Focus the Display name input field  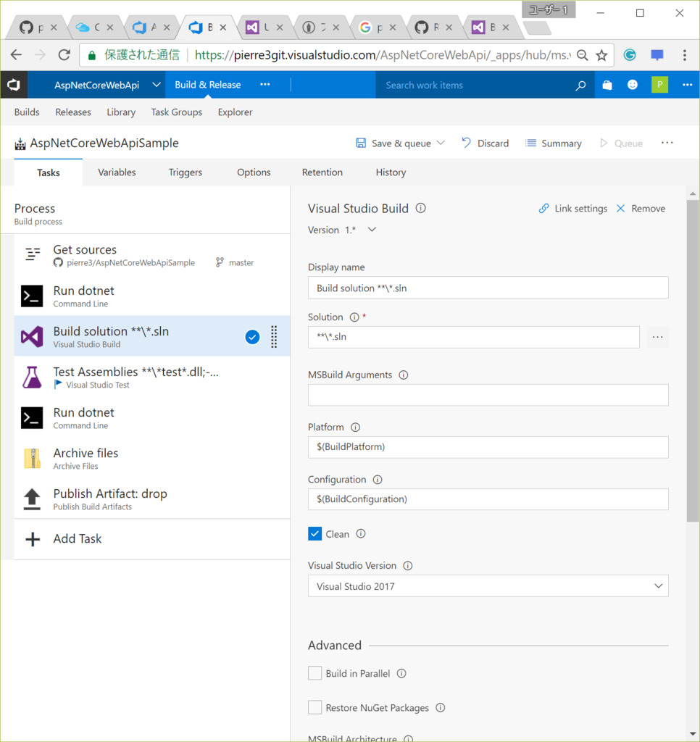[x=488, y=288]
